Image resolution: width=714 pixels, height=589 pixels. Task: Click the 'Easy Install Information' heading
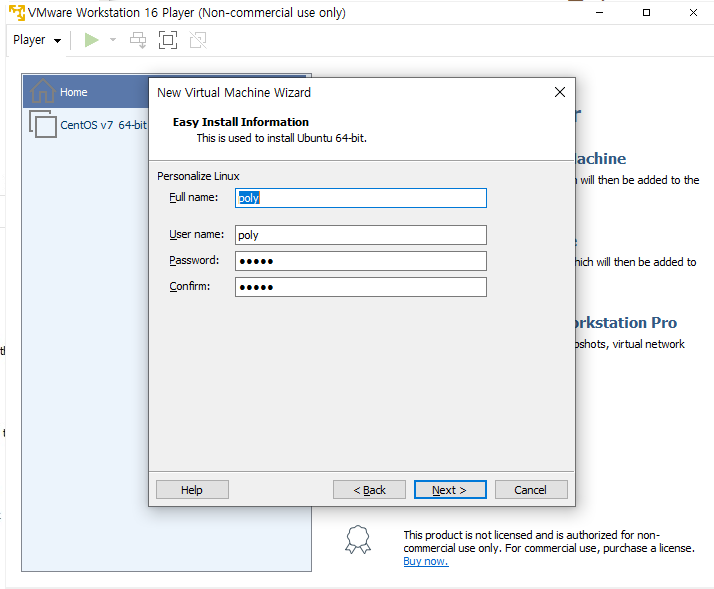coord(240,122)
